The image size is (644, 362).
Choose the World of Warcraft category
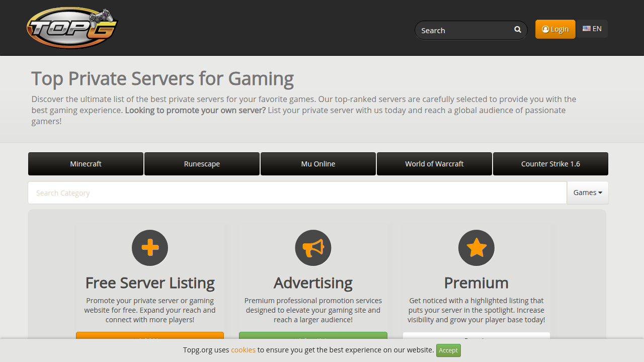point(434,164)
